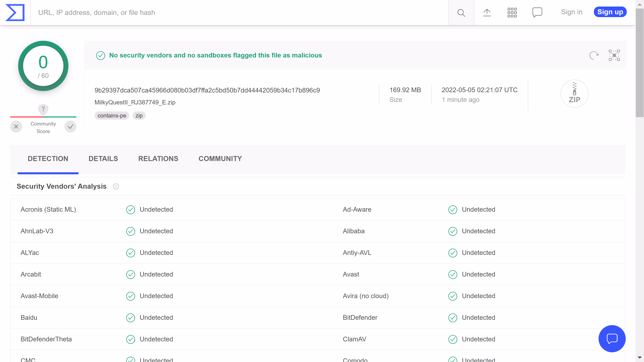The image size is (644, 362).
Task: Open the blue floating chat button
Action: pos(612,339)
